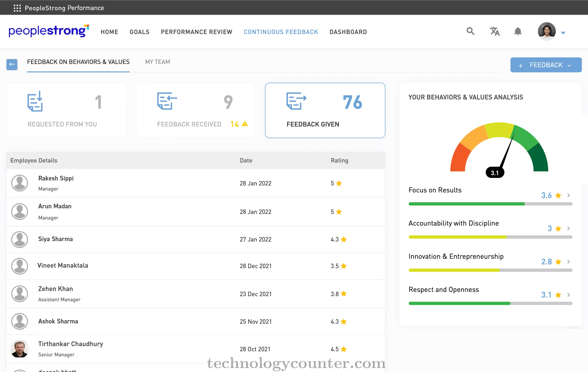Click the 23 Dec 2021 date cell

[255, 294]
